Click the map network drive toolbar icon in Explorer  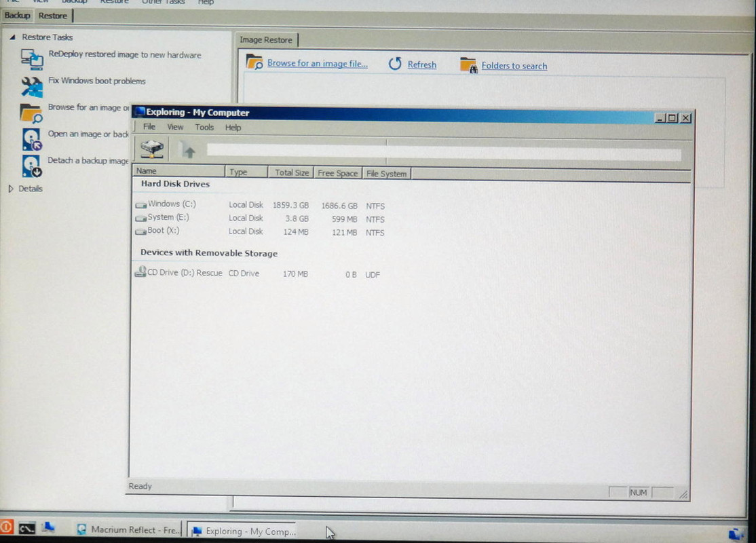click(152, 149)
